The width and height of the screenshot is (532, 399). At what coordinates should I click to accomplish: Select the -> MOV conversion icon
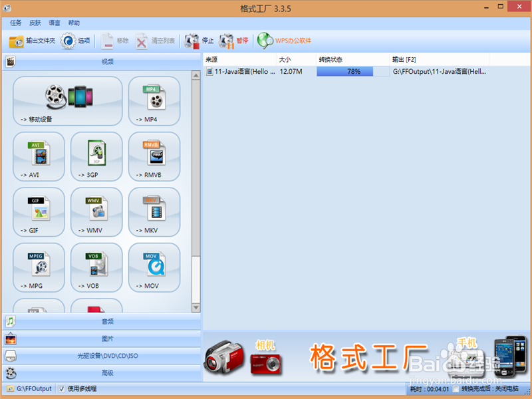tap(154, 267)
